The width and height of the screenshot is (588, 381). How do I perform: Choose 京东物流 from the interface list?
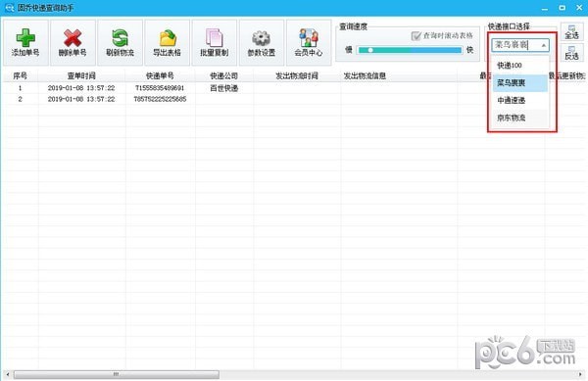point(520,118)
